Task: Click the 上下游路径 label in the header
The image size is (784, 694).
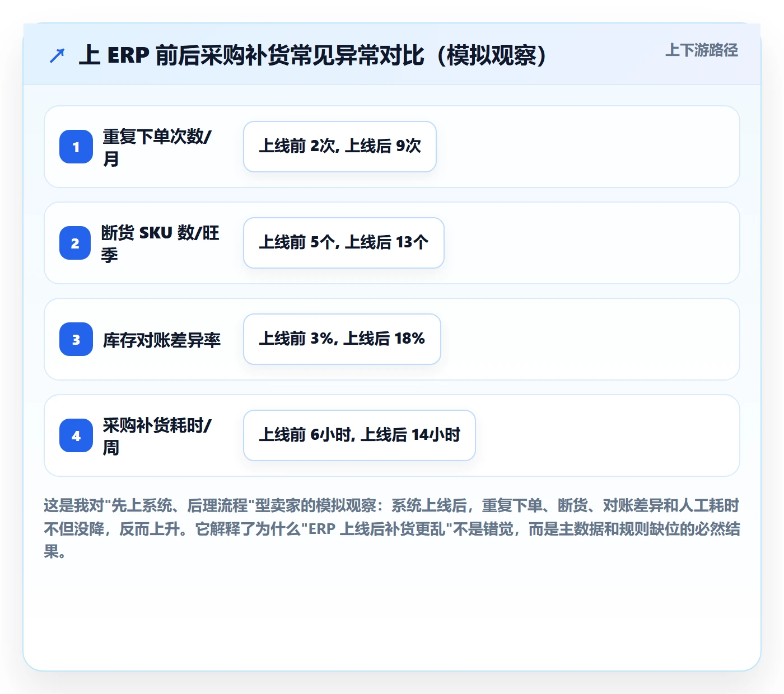Action: click(x=702, y=50)
